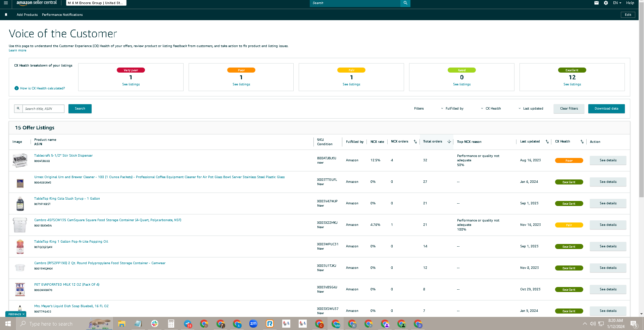Select the SKU cell X003TTEUFL
This screenshot has height=330, width=644.
(x=327, y=180)
